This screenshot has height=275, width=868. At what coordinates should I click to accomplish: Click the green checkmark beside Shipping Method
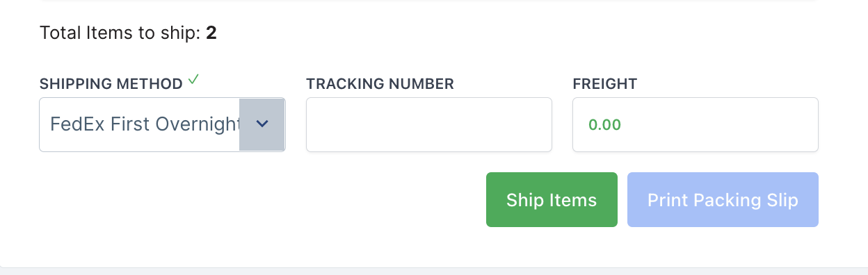(x=193, y=81)
